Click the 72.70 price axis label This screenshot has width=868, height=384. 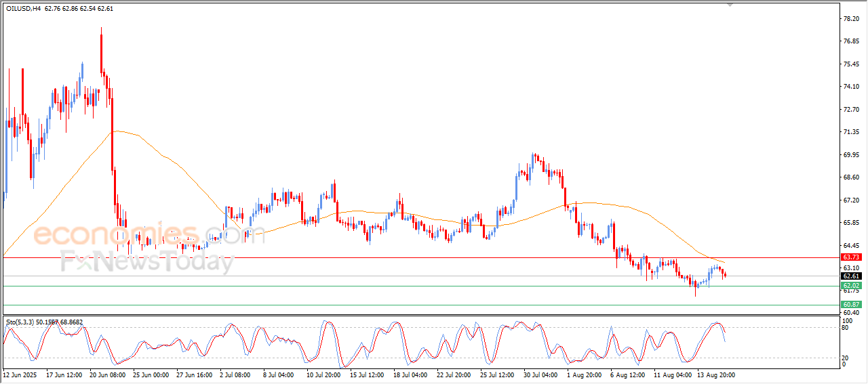pyautogui.click(x=851, y=110)
